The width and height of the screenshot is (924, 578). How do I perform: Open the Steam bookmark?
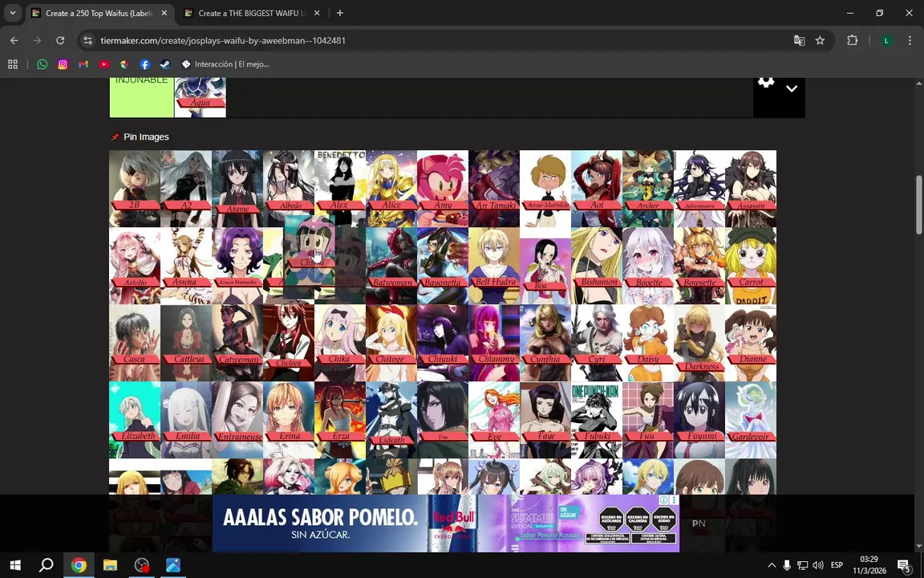(165, 64)
